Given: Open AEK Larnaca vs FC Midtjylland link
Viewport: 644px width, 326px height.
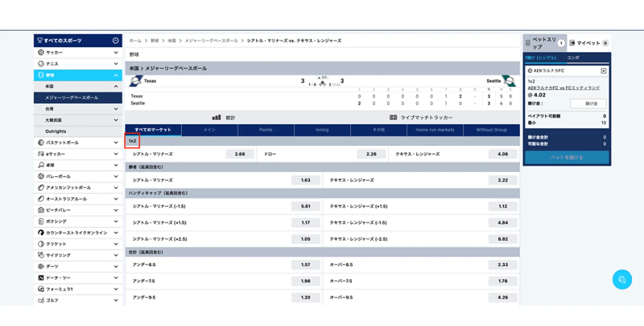Looking at the screenshot, I should pyautogui.click(x=563, y=88).
